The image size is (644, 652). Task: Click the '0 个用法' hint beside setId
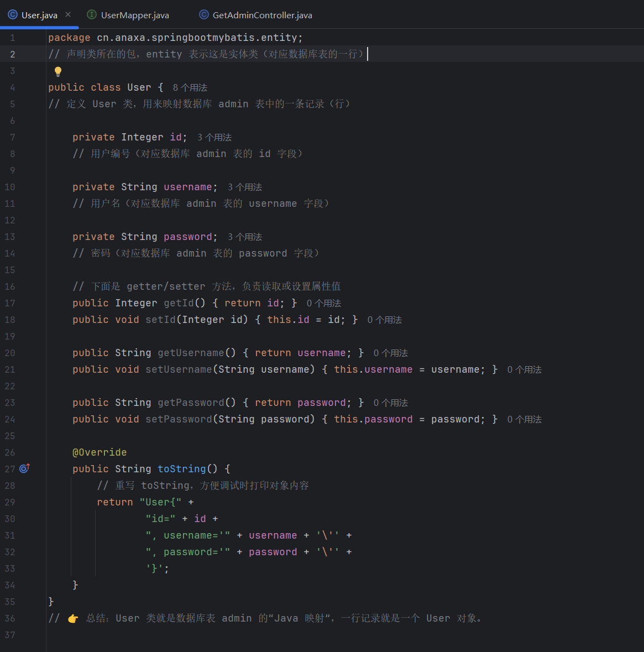385,320
